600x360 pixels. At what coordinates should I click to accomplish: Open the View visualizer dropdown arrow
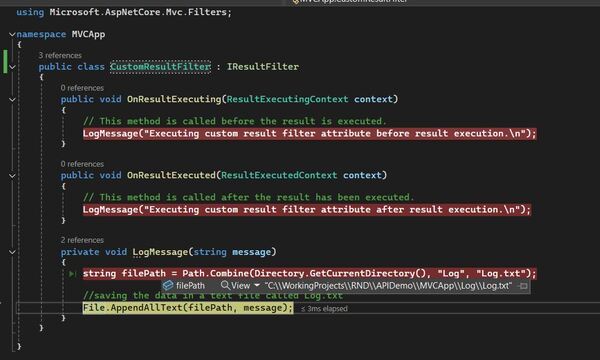257,285
